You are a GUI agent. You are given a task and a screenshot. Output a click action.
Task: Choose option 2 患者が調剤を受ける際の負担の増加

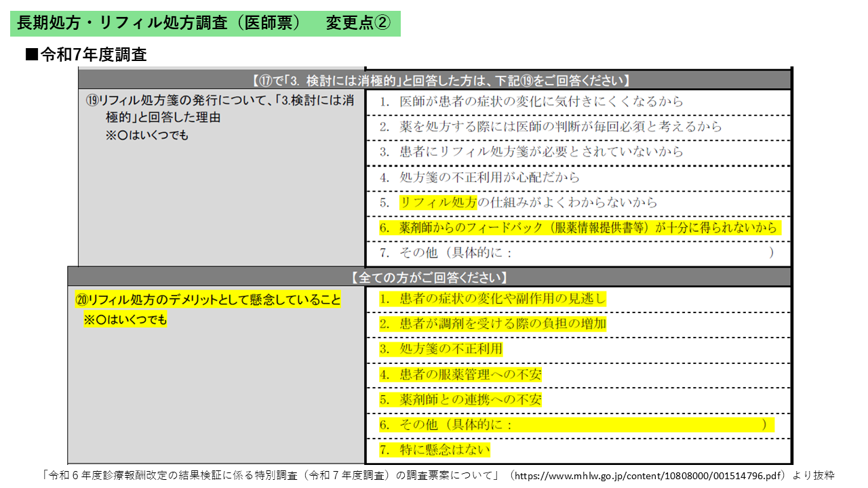click(x=492, y=324)
